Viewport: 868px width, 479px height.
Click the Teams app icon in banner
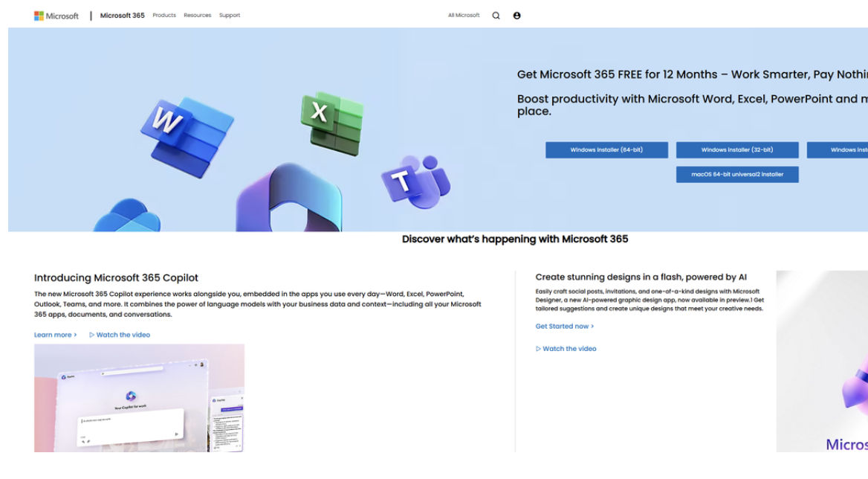[x=415, y=181]
